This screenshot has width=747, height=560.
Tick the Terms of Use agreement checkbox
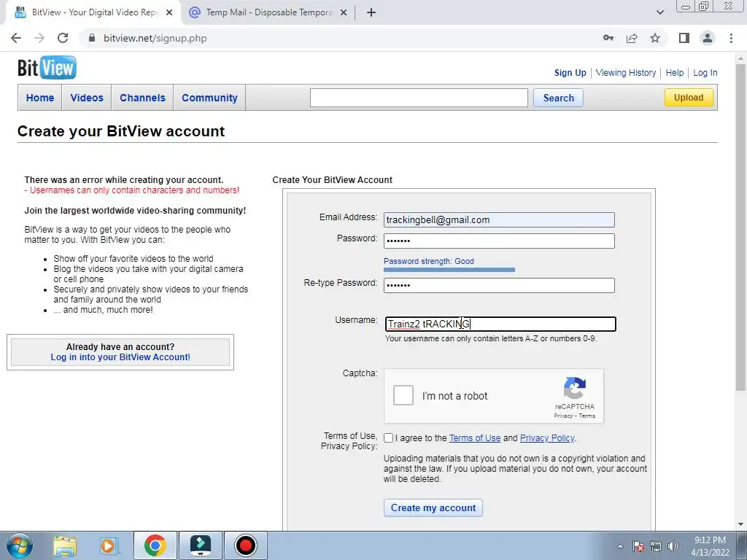pos(389,438)
